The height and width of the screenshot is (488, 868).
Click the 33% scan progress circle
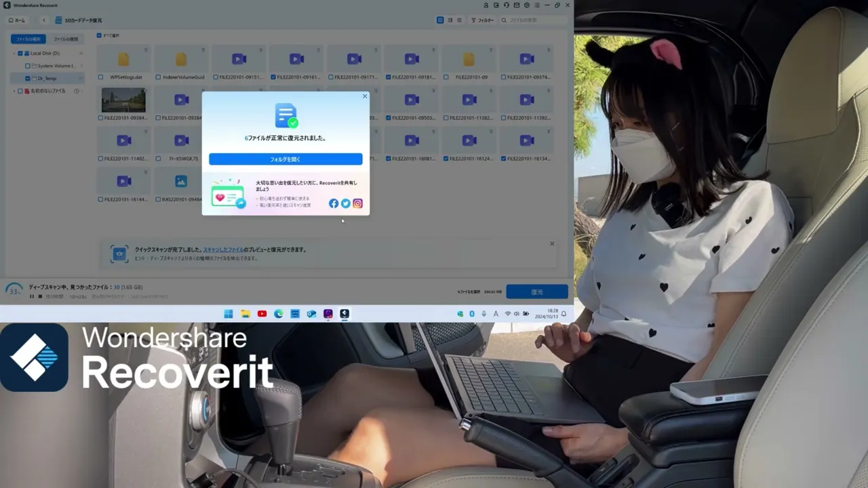click(x=14, y=290)
